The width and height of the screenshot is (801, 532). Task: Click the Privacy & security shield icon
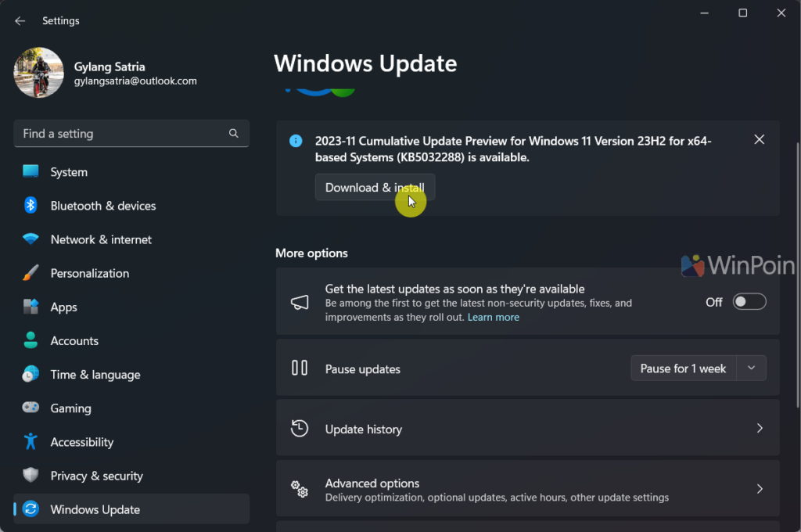click(31, 476)
